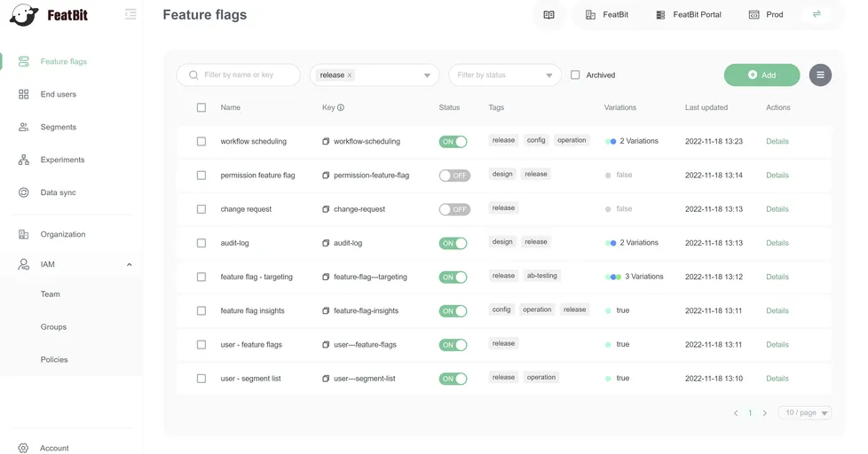
Task: Click the green Add button
Action: pyautogui.click(x=761, y=75)
